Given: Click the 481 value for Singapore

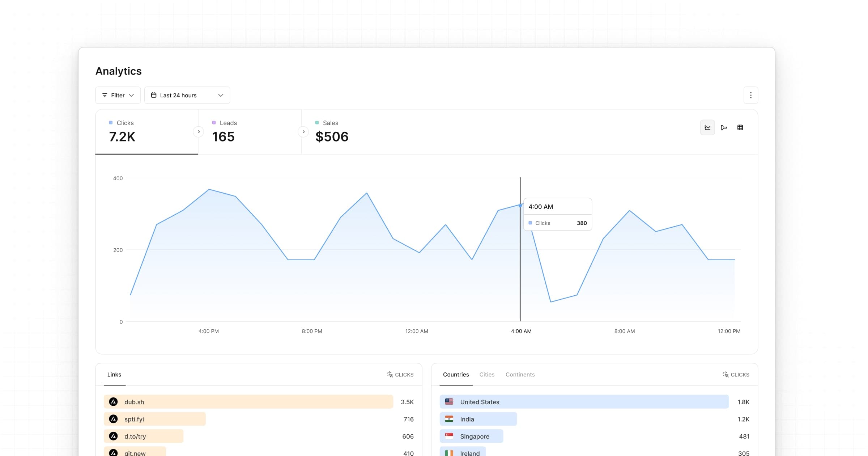Looking at the screenshot, I should click(744, 436).
